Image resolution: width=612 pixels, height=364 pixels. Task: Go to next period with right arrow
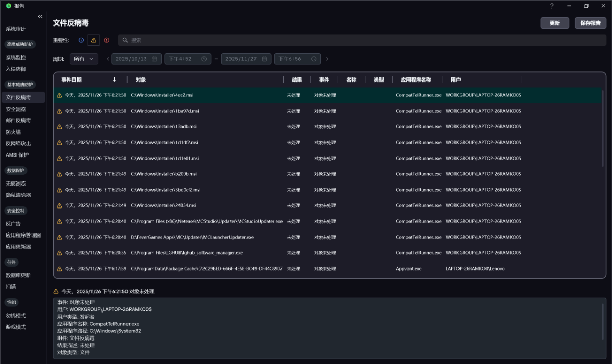[327, 59]
